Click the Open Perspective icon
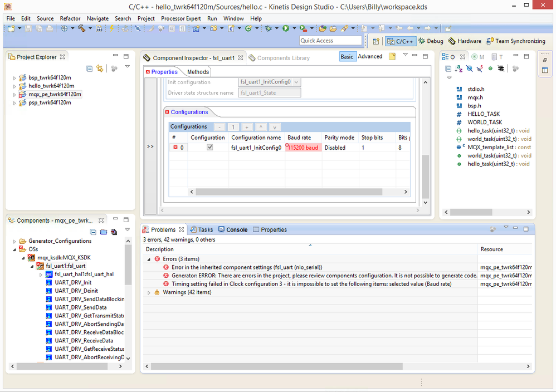 coord(376,41)
